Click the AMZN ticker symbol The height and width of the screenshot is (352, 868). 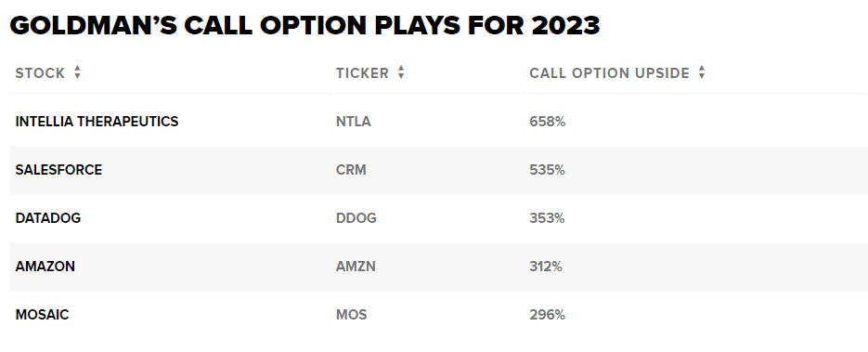point(356,267)
